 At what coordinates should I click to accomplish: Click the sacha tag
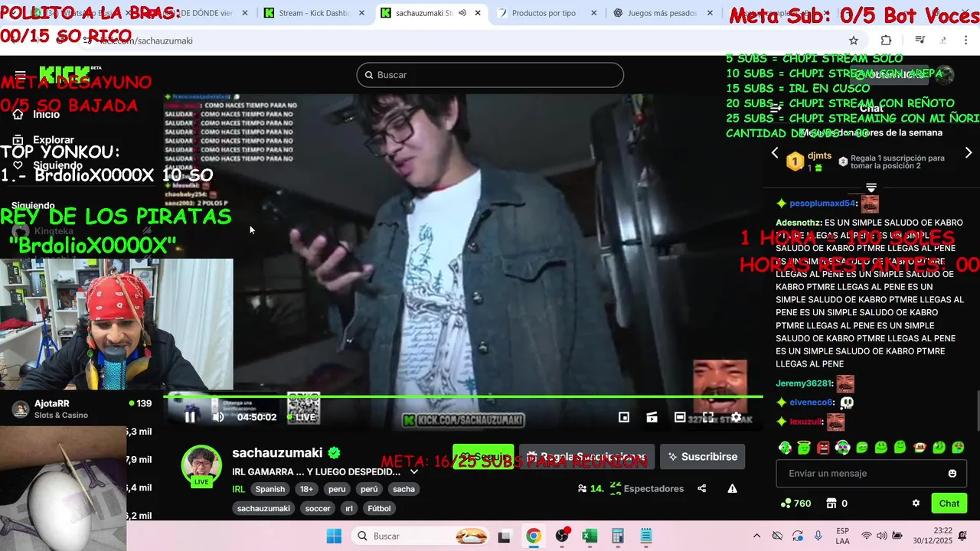[x=403, y=489]
